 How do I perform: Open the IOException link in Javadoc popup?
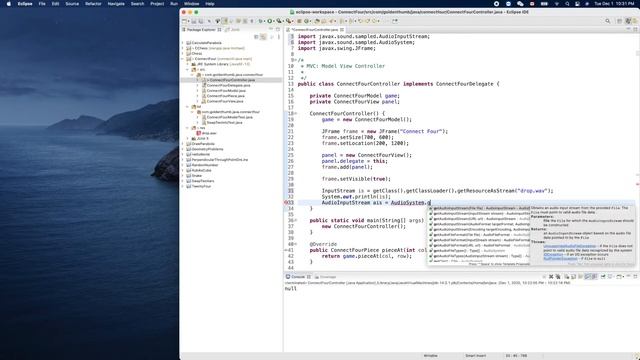[553, 254]
